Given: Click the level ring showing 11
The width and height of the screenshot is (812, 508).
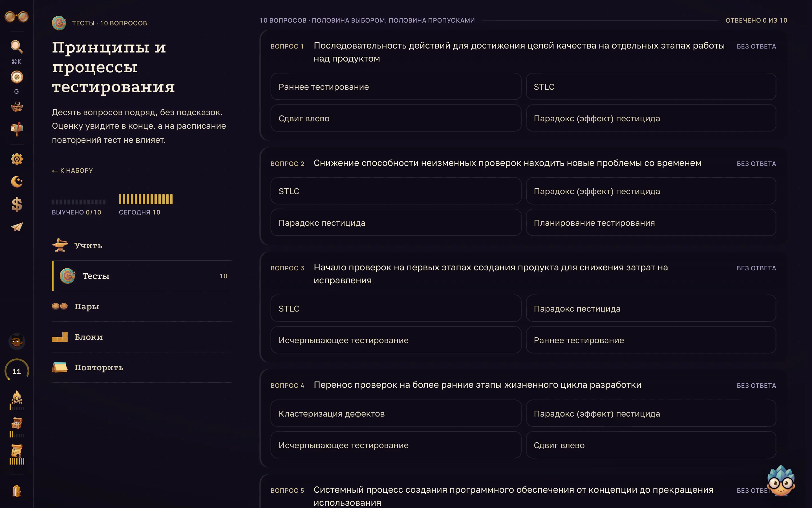Looking at the screenshot, I should (16, 371).
